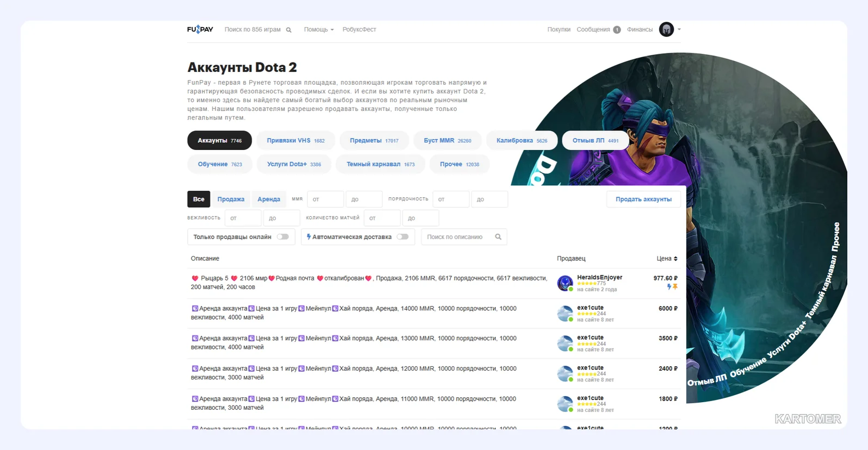Click the pin icon under 977.60 ₽
The image size is (868, 450).
pos(675,286)
